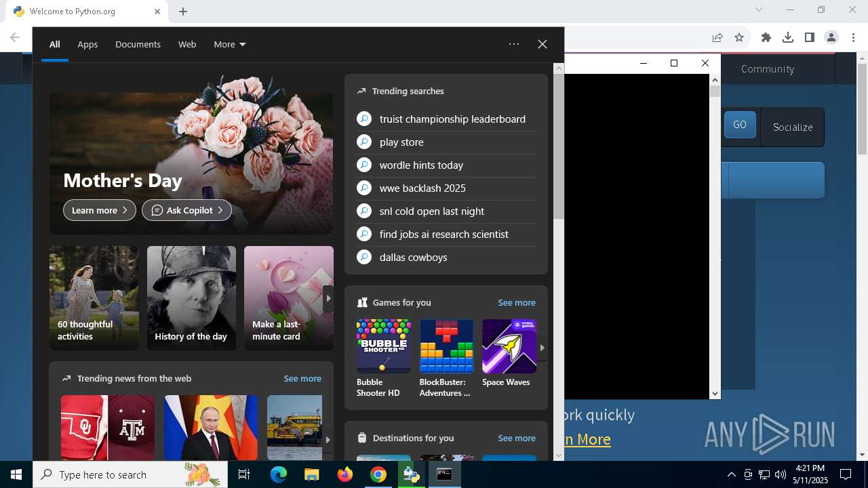Maximize the black console window
The width and height of the screenshot is (868, 488).
pyautogui.click(x=674, y=63)
